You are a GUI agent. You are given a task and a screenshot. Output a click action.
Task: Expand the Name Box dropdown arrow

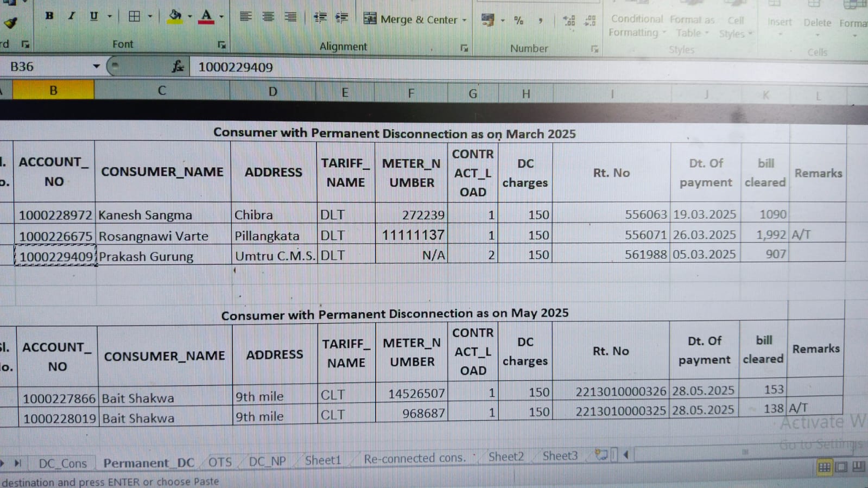pyautogui.click(x=96, y=66)
